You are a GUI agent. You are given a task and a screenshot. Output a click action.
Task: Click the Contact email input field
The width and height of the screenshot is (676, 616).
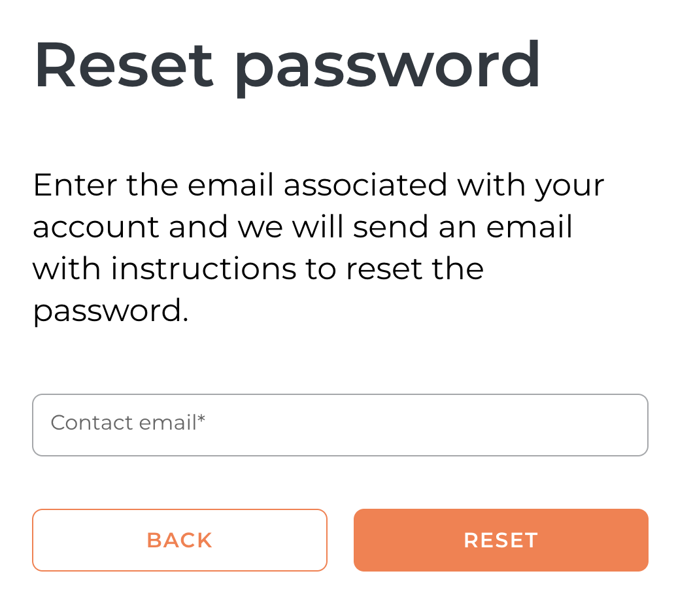340,424
